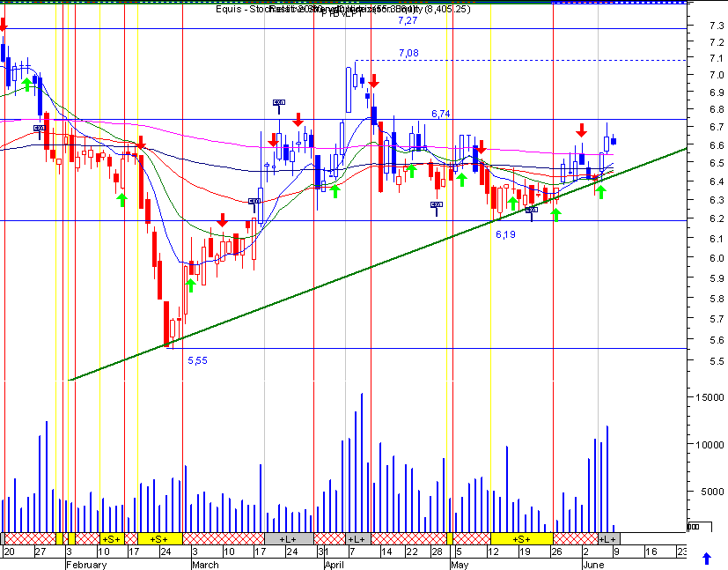Click the date label 20 on the time axis
Image resolution: width=728 pixels, height=570 pixels.
point(9,551)
